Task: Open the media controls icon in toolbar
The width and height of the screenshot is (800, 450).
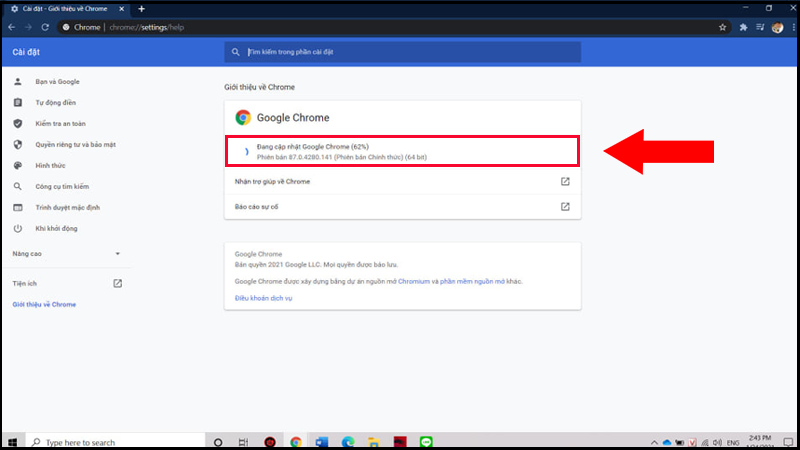Action: pos(760,28)
